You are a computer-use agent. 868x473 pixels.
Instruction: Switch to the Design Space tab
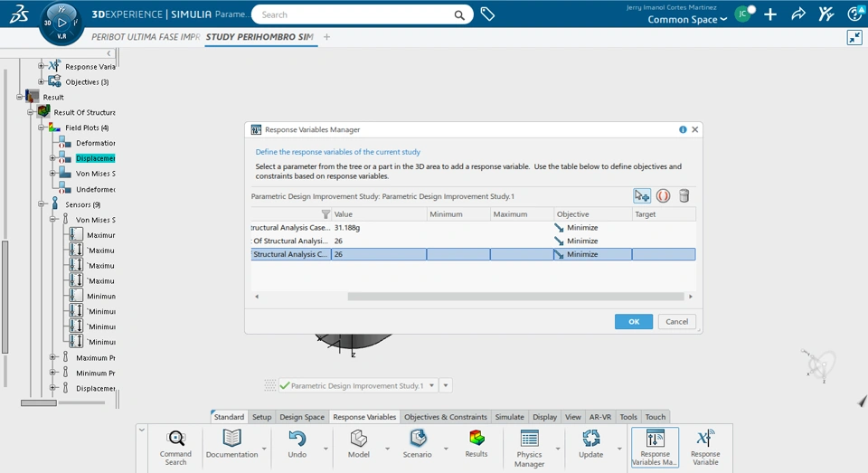coord(302,417)
